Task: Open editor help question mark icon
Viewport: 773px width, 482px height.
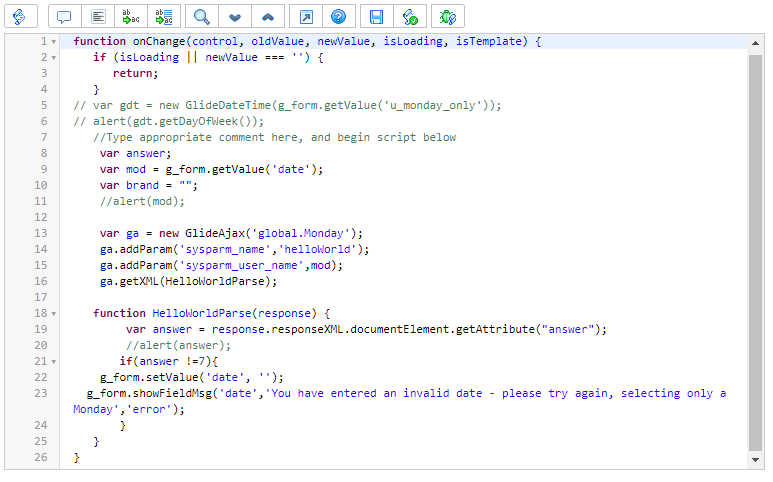Action: click(x=339, y=17)
